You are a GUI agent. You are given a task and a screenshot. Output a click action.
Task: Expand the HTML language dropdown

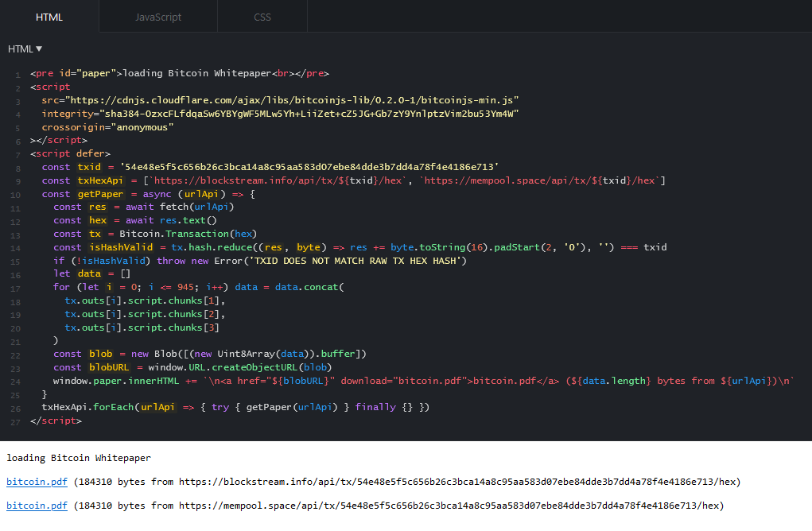[25, 48]
